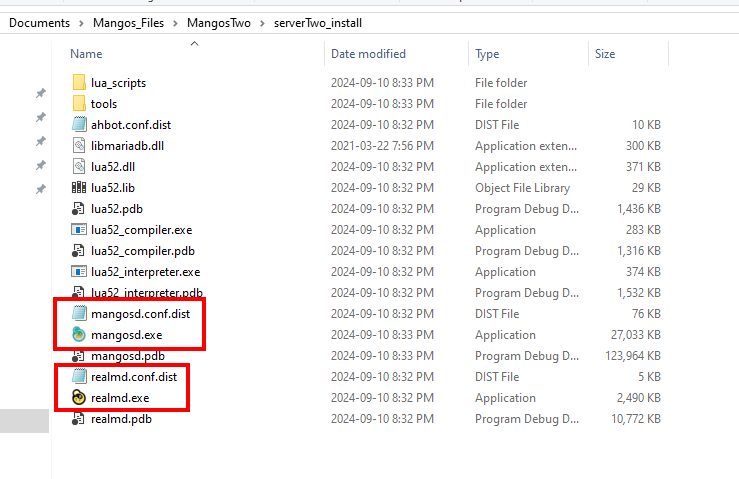Select the lua52.pdb file name
This screenshot has height=479, width=739.
[117, 209]
